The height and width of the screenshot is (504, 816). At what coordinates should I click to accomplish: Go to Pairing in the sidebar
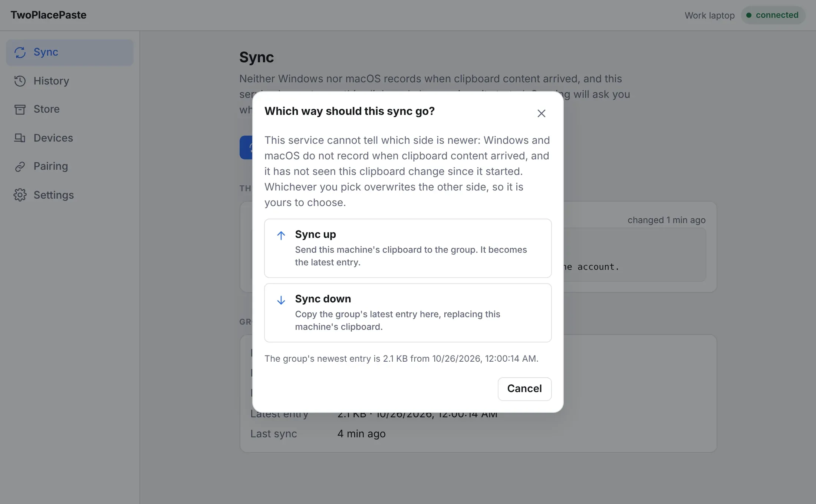coord(70,166)
